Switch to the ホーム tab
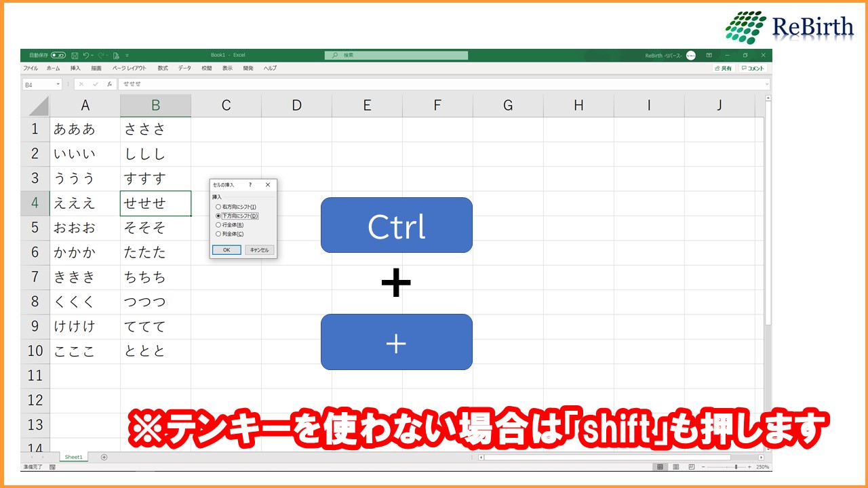 tap(54, 68)
